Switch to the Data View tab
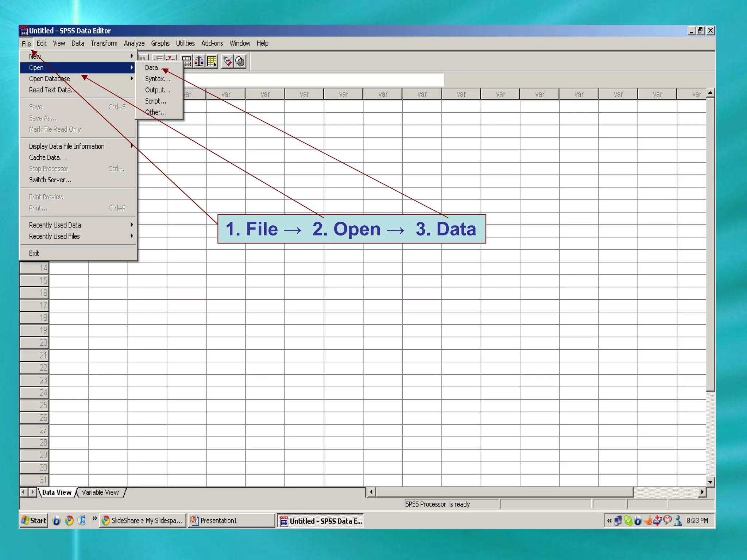The width and height of the screenshot is (747, 560). 57,493
